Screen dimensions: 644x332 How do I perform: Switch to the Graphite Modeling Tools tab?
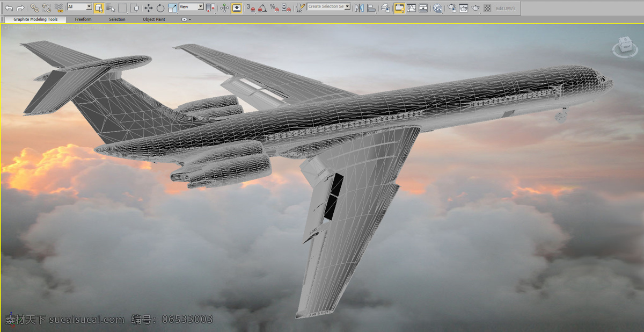35,19
